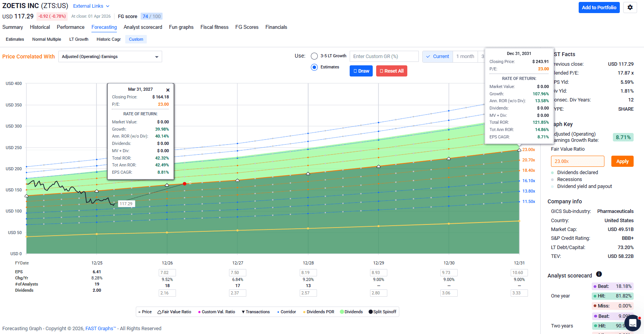Open the Historical tab
The height and width of the screenshot is (334, 644).
[40, 27]
